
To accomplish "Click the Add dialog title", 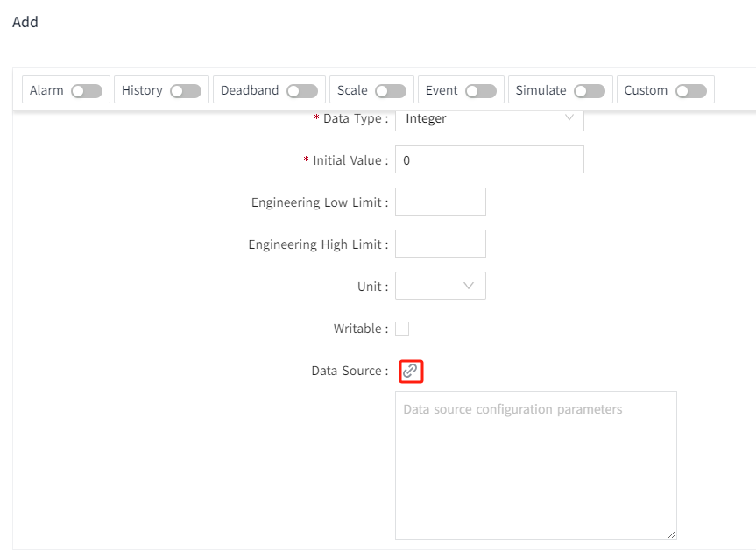I will pos(25,22).
